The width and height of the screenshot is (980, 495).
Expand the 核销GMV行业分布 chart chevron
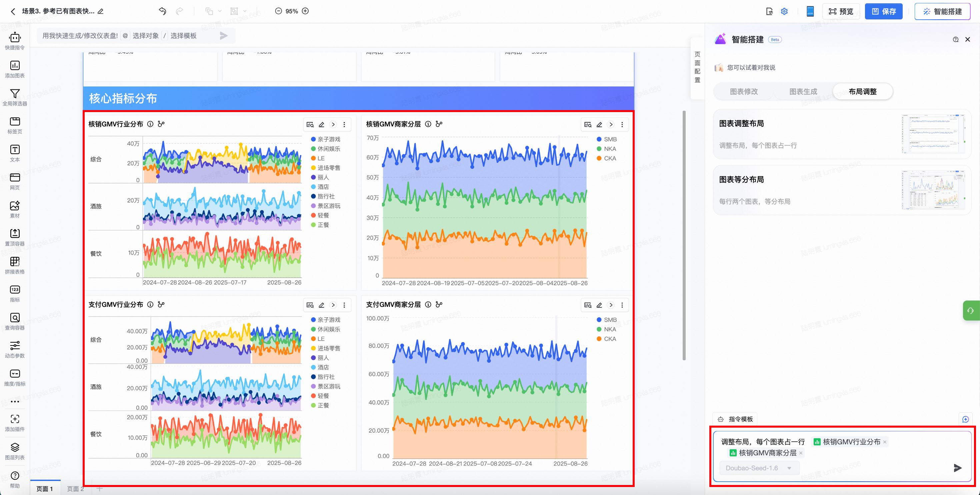pyautogui.click(x=333, y=124)
